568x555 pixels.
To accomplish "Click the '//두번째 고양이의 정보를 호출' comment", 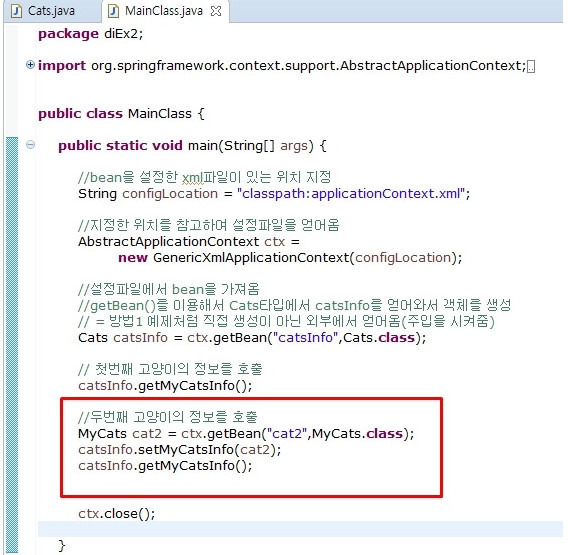I will coord(168,417).
